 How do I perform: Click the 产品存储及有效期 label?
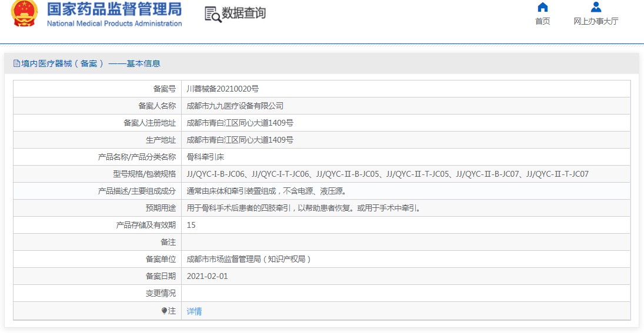click(x=146, y=225)
